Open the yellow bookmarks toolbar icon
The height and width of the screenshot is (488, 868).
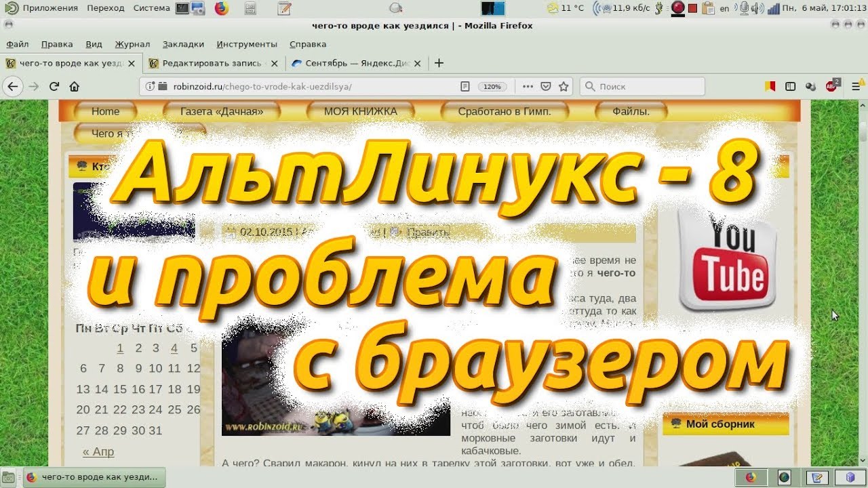click(770, 86)
